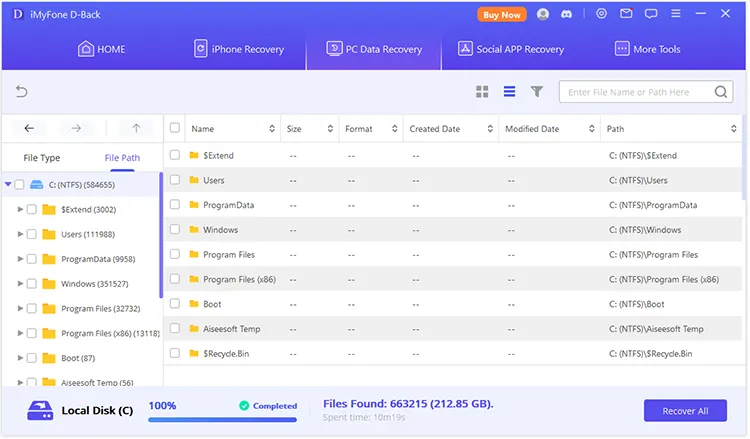Open the iPhone Recovery tab
This screenshot has height=439, width=750.
(239, 49)
